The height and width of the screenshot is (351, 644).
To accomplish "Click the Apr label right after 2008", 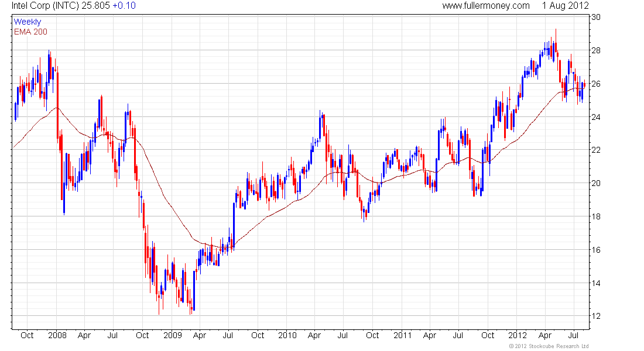I will tap(84, 335).
